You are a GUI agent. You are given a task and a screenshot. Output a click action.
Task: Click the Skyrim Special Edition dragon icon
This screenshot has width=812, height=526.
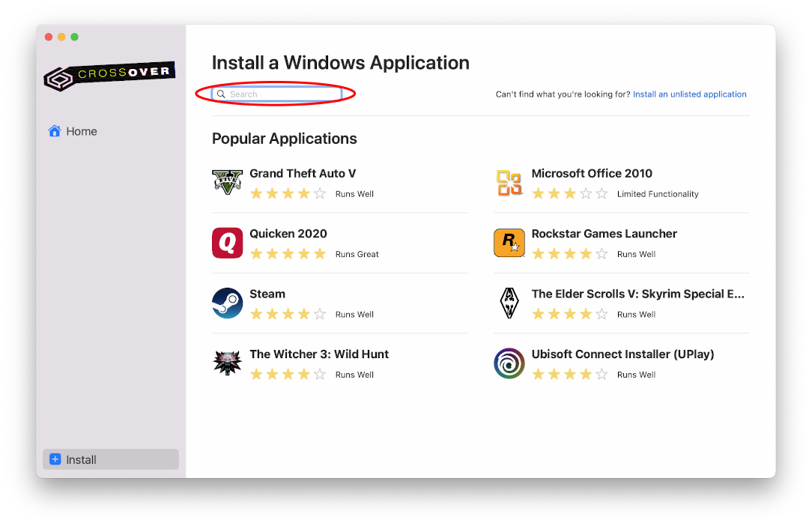pyautogui.click(x=509, y=303)
